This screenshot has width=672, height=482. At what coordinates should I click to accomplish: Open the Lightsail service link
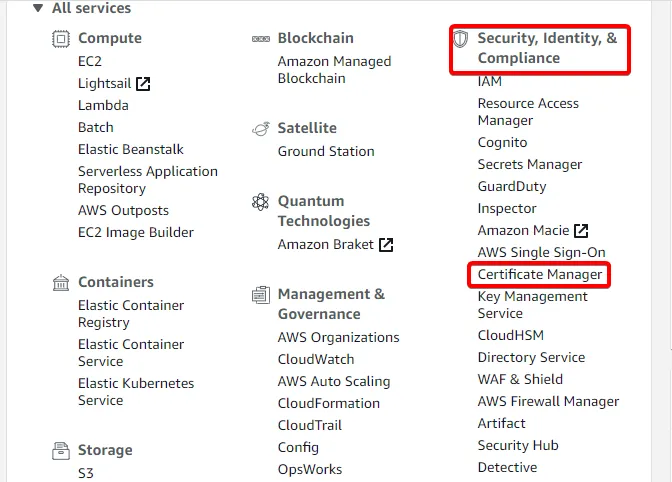tap(105, 83)
